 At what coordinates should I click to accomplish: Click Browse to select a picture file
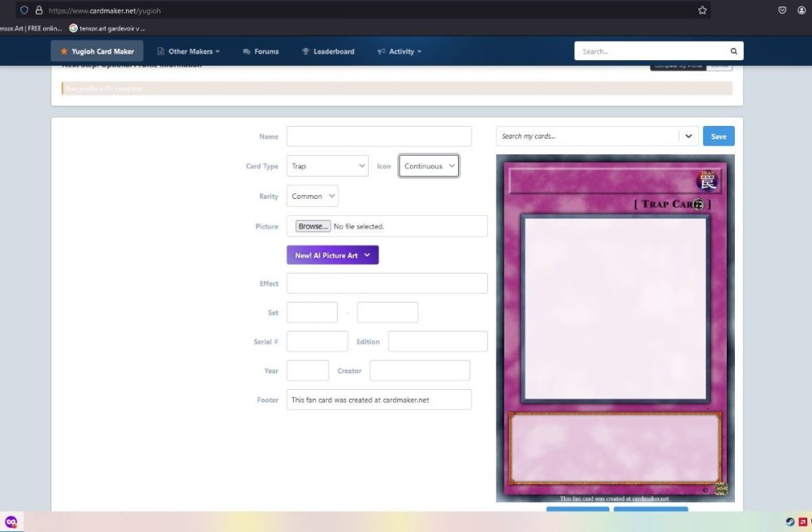(x=313, y=227)
